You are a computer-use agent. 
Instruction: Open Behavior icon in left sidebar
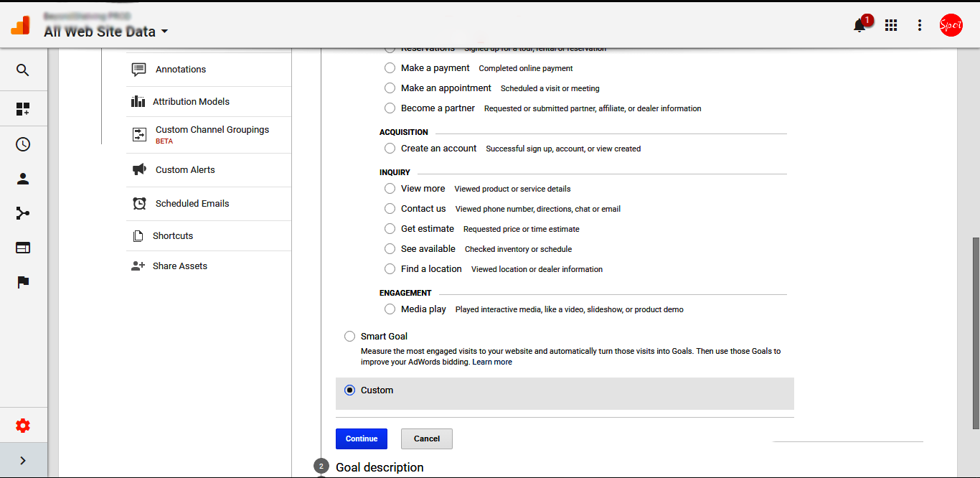click(x=23, y=248)
